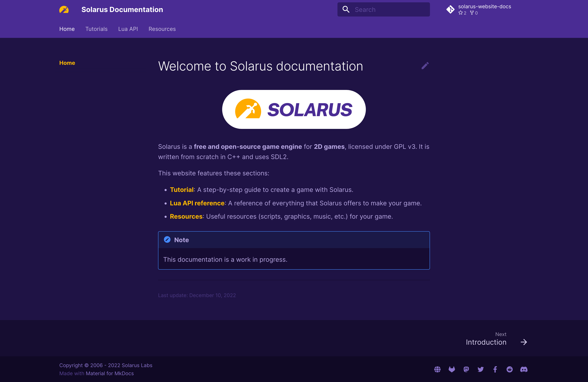588x382 pixels.
Task: Click the Solarus logo icon in header
Action: [64, 9]
